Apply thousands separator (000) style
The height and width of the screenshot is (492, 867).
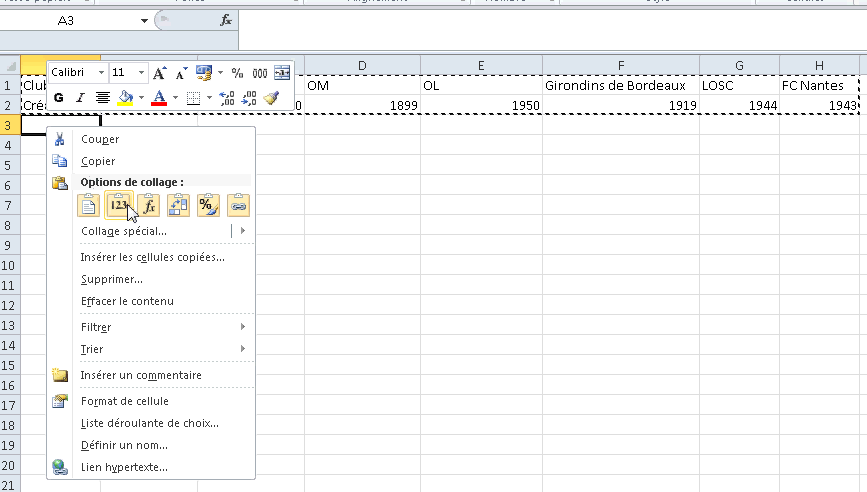pyautogui.click(x=259, y=73)
